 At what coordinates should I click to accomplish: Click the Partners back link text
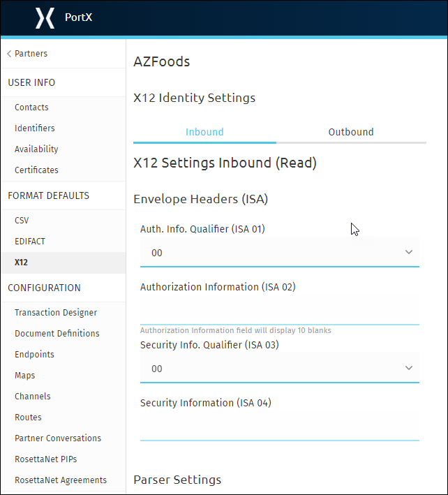[x=31, y=54]
